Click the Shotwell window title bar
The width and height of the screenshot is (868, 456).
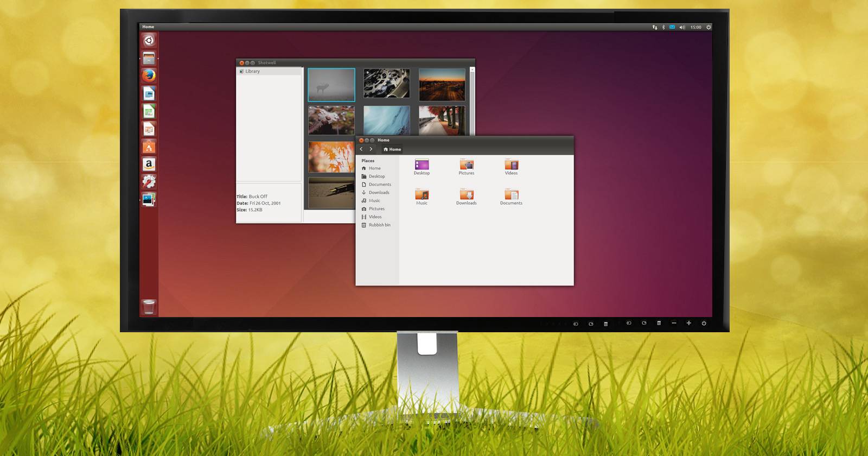355,63
